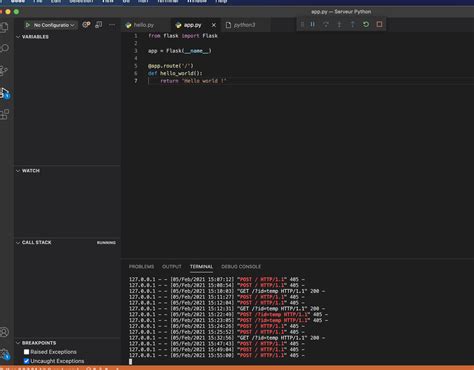Open the debug console icon in sidebar header

coord(99,25)
